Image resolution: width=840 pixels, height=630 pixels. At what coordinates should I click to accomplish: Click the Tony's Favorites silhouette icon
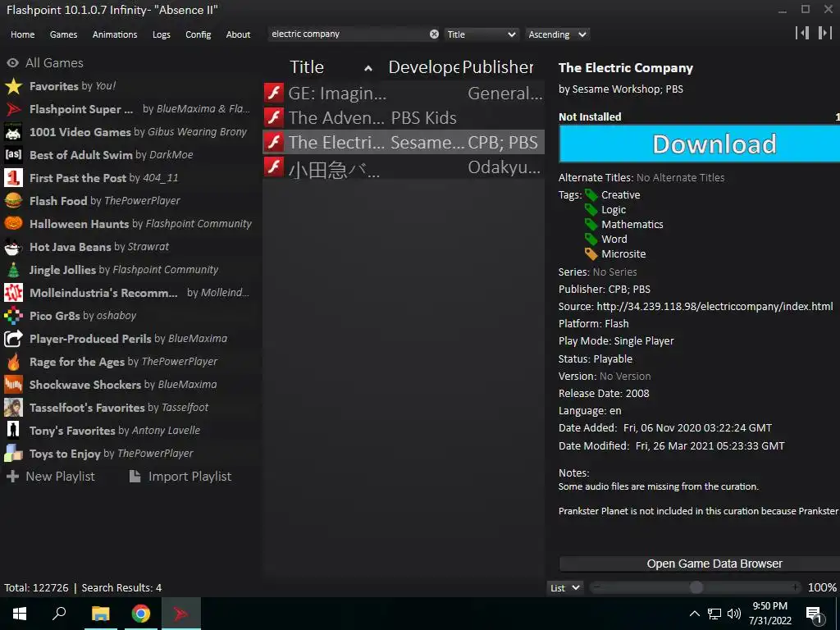point(13,431)
